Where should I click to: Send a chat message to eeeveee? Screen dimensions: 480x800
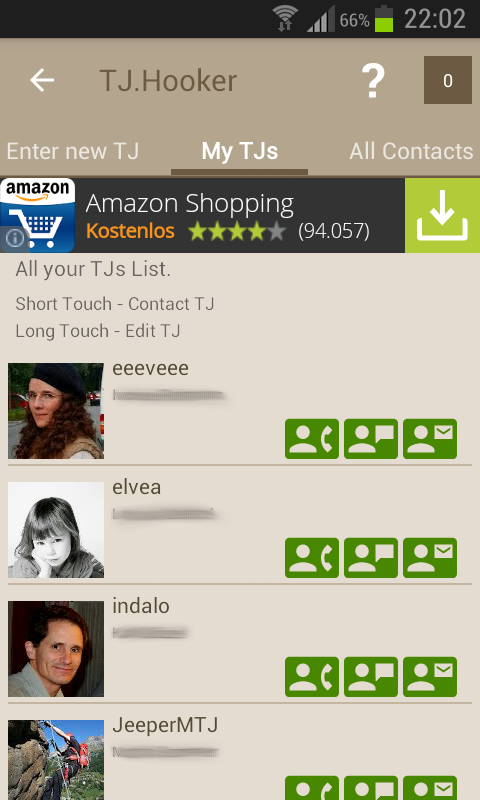point(371,439)
